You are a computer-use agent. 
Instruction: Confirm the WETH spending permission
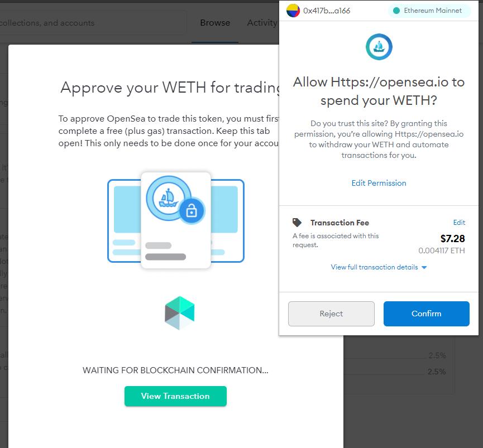pos(426,314)
